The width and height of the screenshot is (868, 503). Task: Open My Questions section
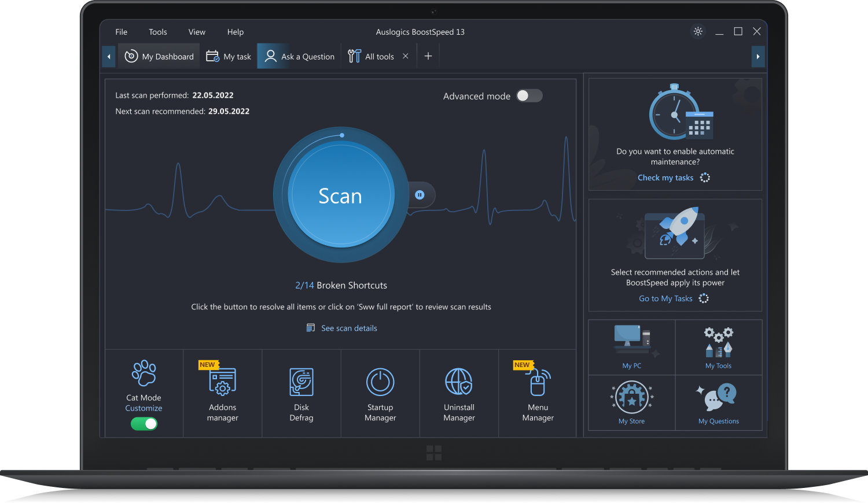719,403
